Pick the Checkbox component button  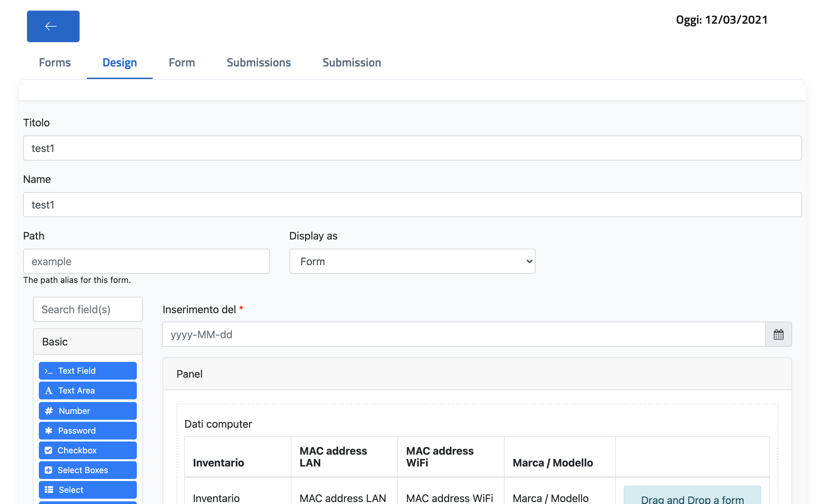[x=87, y=450]
